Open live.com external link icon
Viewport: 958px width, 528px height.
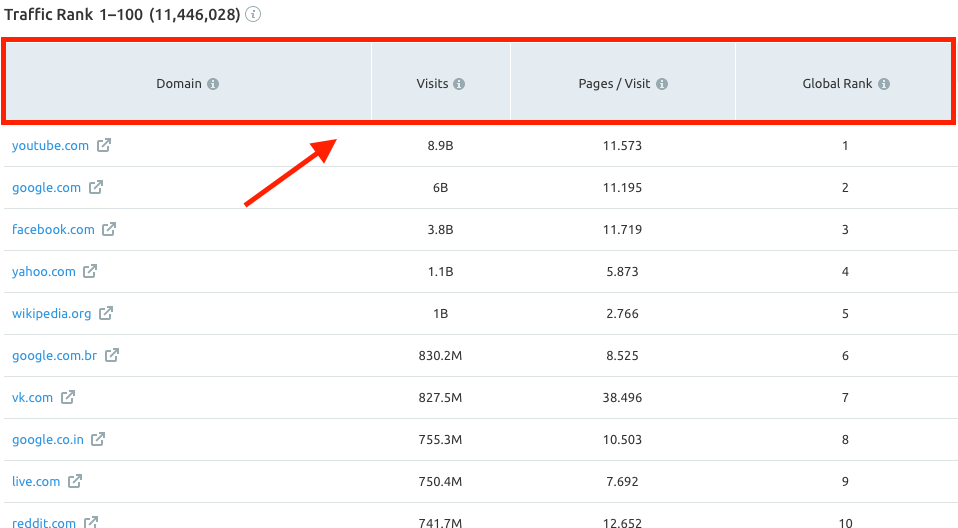[x=75, y=481]
